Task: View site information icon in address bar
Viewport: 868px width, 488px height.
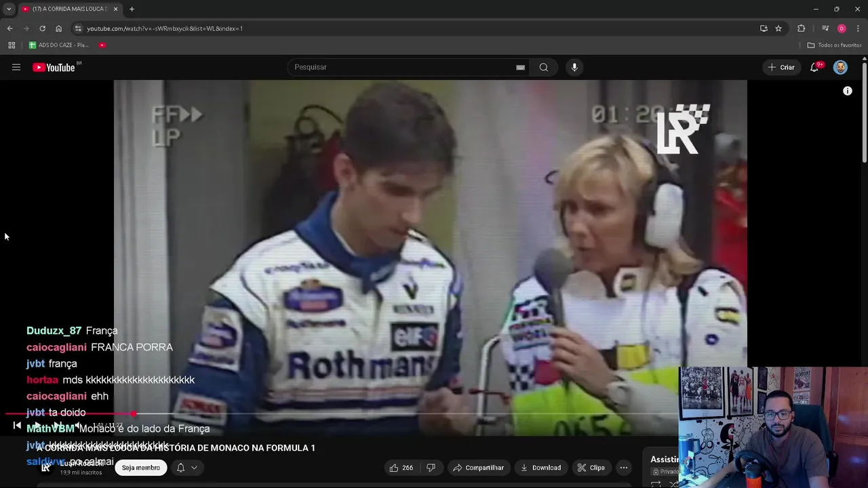Action: 78,28
